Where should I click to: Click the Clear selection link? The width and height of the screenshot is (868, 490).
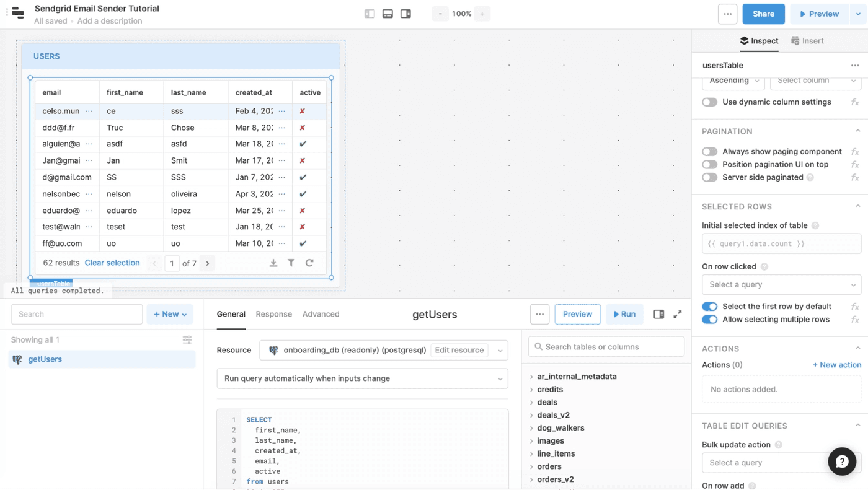click(x=112, y=263)
